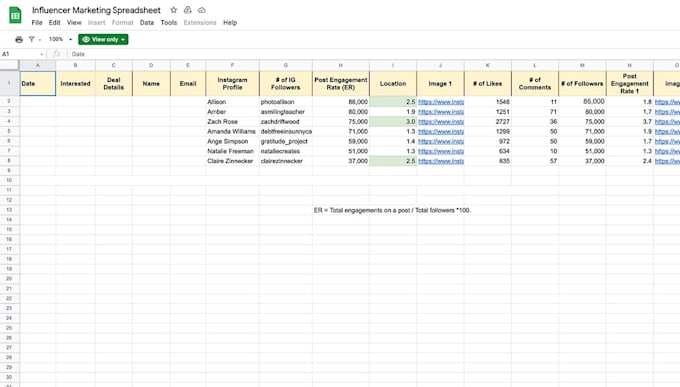Select the Instagram Profile header cell
This screenshot has width=680, height=387.
pos(232,84)
